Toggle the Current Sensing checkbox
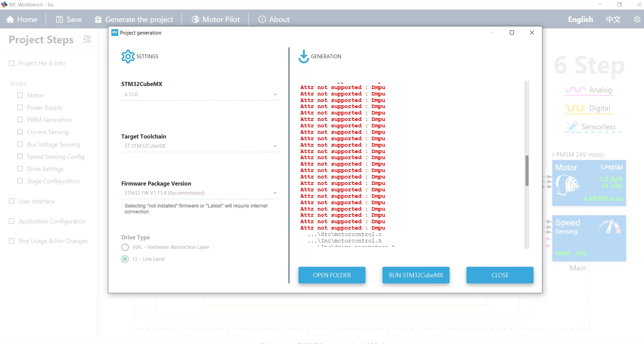 [x=20, y=132]
